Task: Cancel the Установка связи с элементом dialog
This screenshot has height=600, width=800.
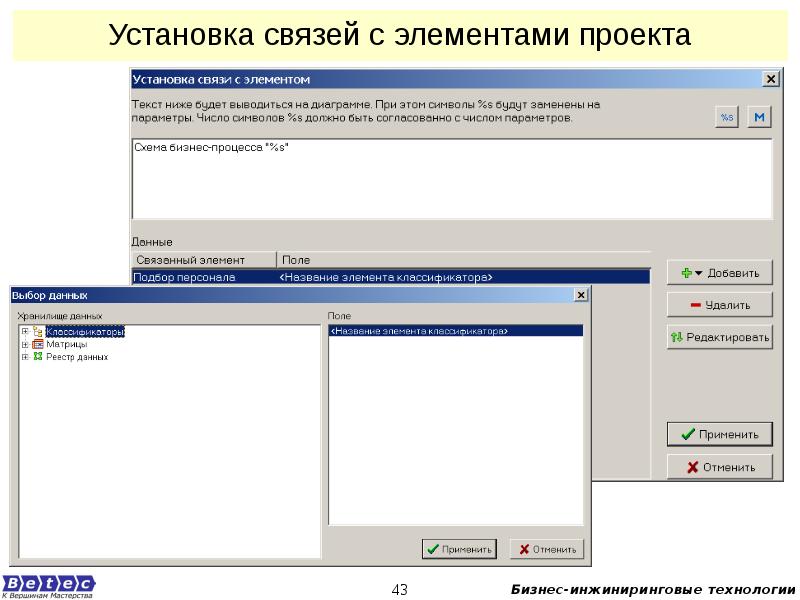Action: (719, 467)
